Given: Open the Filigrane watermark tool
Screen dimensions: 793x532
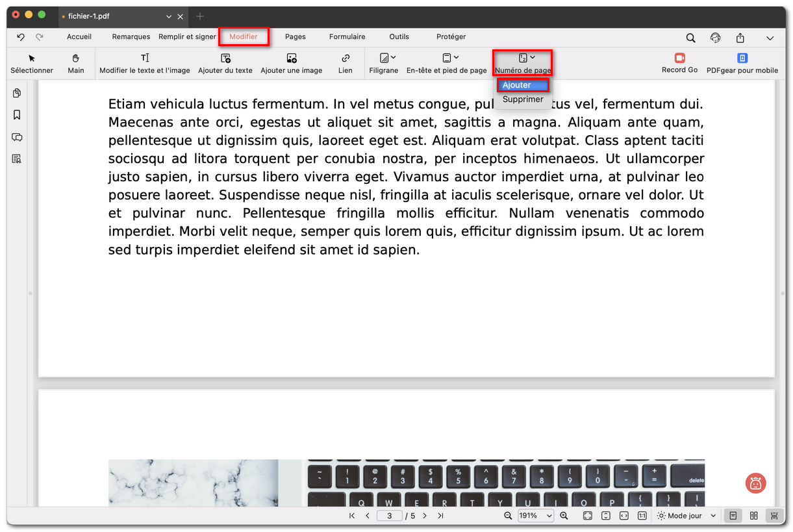Looking at the screenshot, I should pyautogui.click(x=383, y=63).
